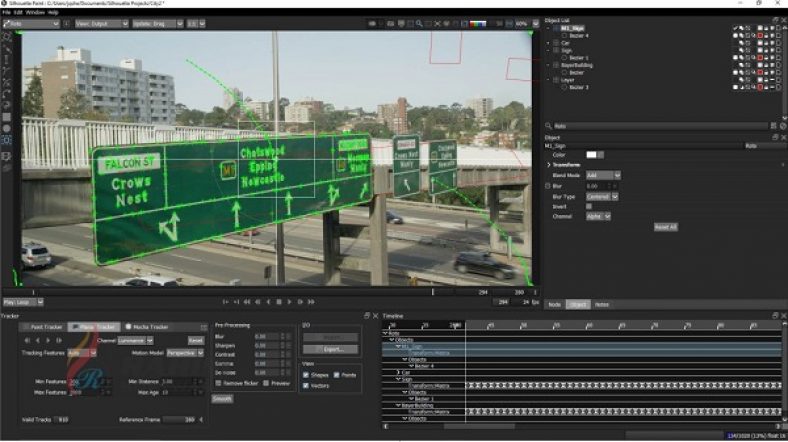The image size is (788, 442).
Task: Open the Window menu
Action: point(34,12)
